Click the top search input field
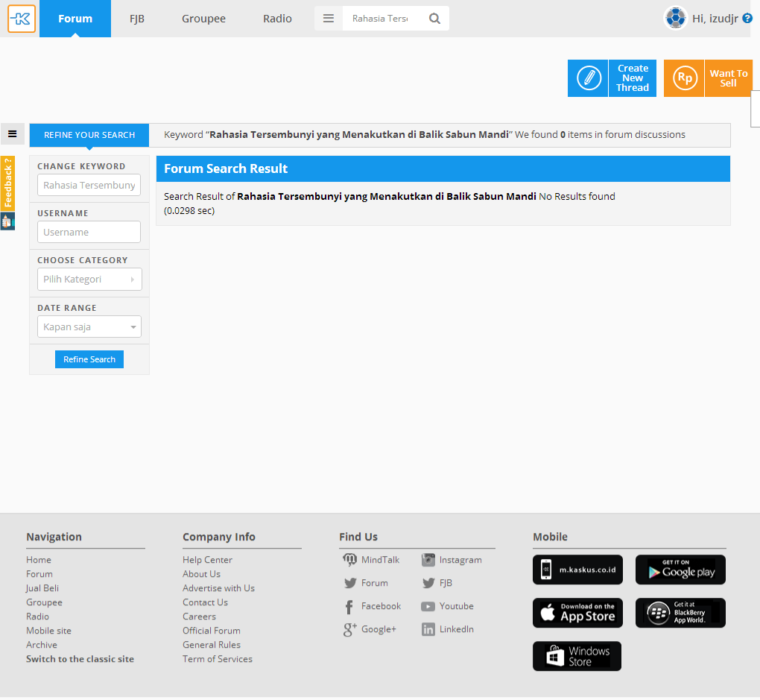Image resolution: width=760 pixels, height=700 pixels. coord(382,19)
